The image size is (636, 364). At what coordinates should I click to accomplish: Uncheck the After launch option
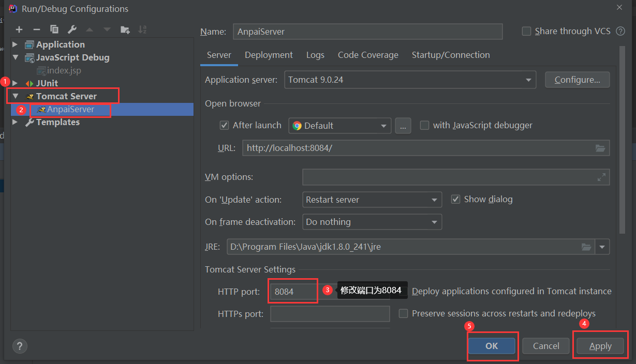(x=224, y=125)
